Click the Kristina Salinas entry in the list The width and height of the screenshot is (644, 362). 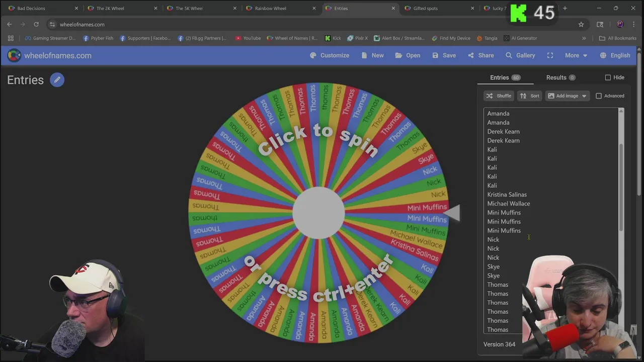(x=507, y=195)
